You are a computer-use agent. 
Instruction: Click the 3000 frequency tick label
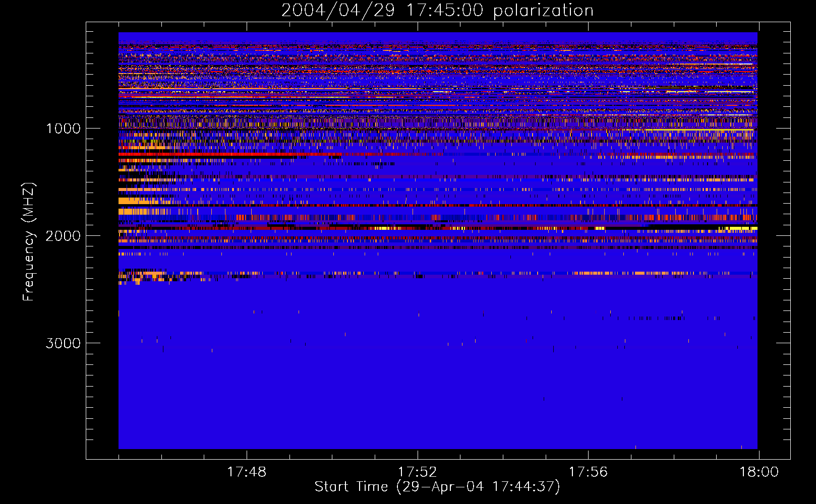point(63,343)
